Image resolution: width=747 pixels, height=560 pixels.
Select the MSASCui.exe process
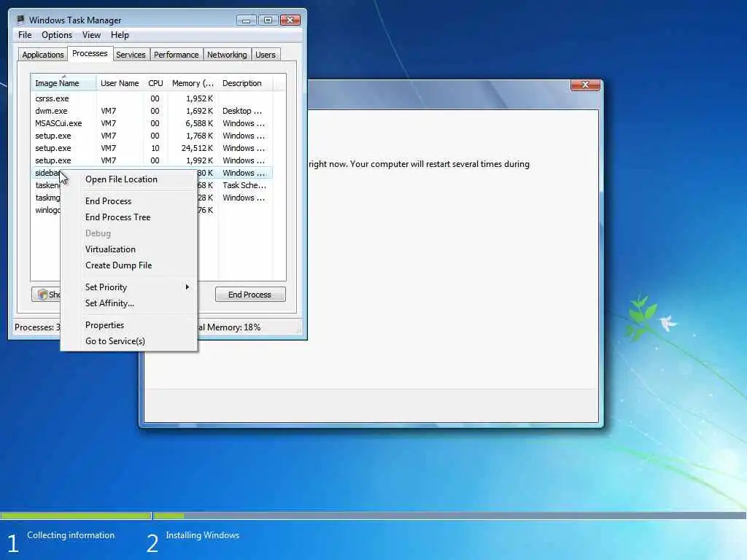coord(152,123)
